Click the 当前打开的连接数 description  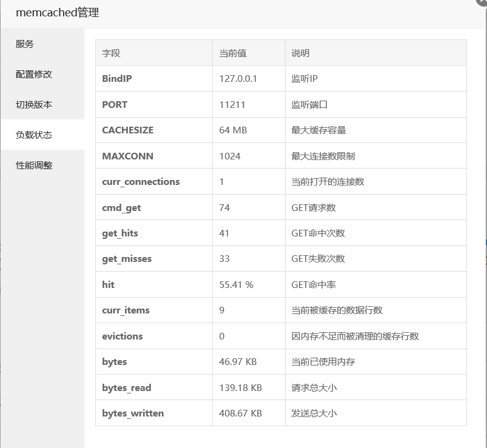pos(327,182)
